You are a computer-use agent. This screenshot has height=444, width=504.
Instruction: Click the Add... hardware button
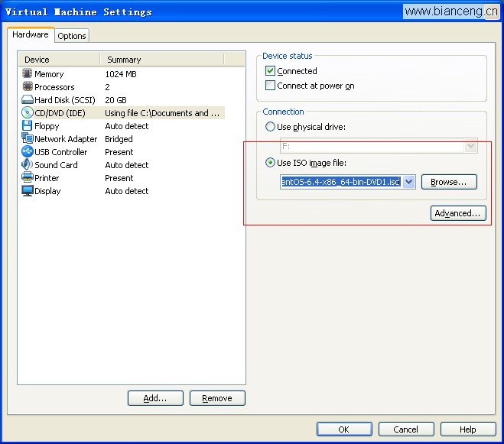click(x=155, y=398)
